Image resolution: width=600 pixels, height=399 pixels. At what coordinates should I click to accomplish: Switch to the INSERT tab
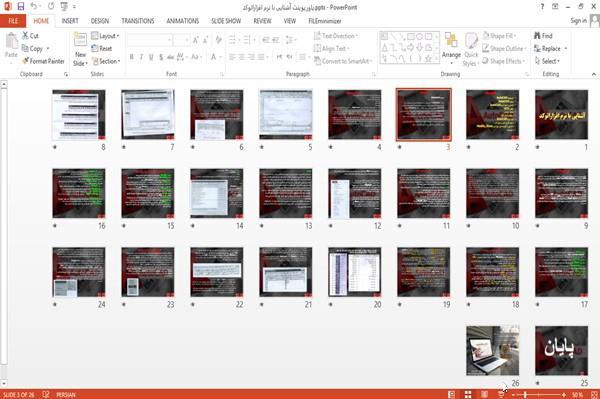pos(70,21)
